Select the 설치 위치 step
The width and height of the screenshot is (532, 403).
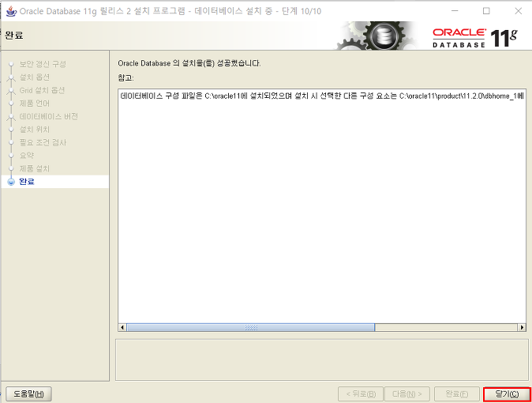(34, 130)
